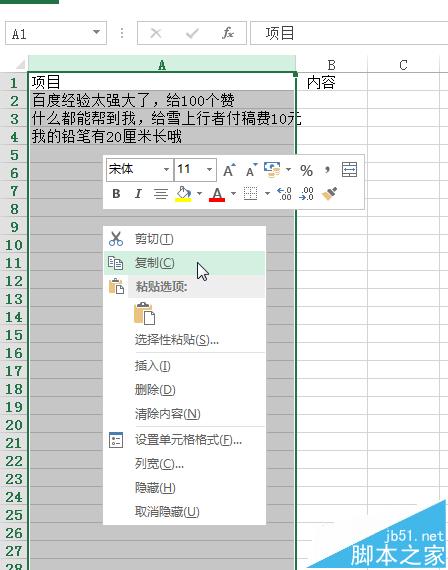Select row 26 header
Image resolution: width=448 pixels, height=570 pixels.
click(x=14, y=533)
